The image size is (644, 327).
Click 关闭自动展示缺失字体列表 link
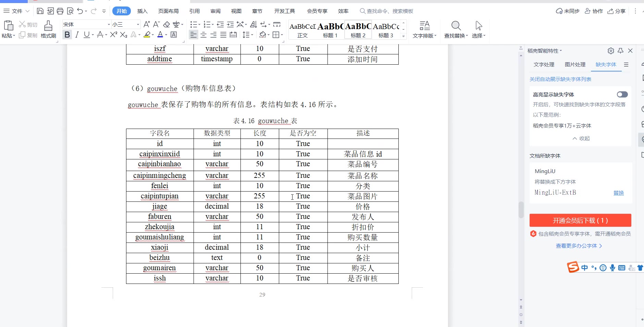tap(560, 79)
